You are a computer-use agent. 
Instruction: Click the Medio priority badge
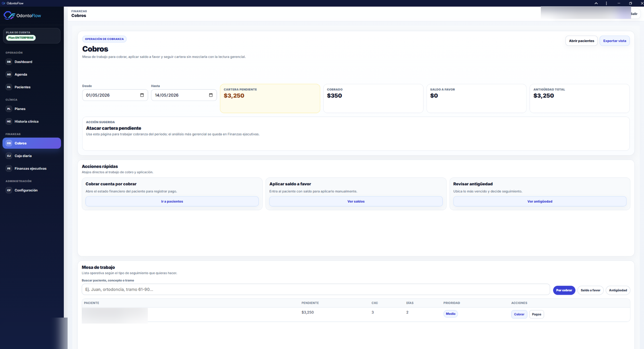[x=450, y=314]
